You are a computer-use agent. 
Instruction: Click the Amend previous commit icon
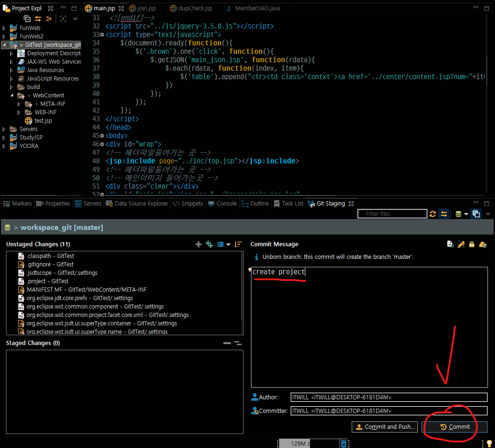451,244
